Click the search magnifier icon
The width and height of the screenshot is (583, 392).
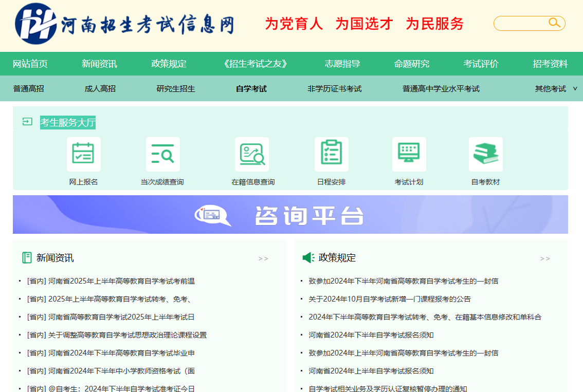click(x=554, y=23)
